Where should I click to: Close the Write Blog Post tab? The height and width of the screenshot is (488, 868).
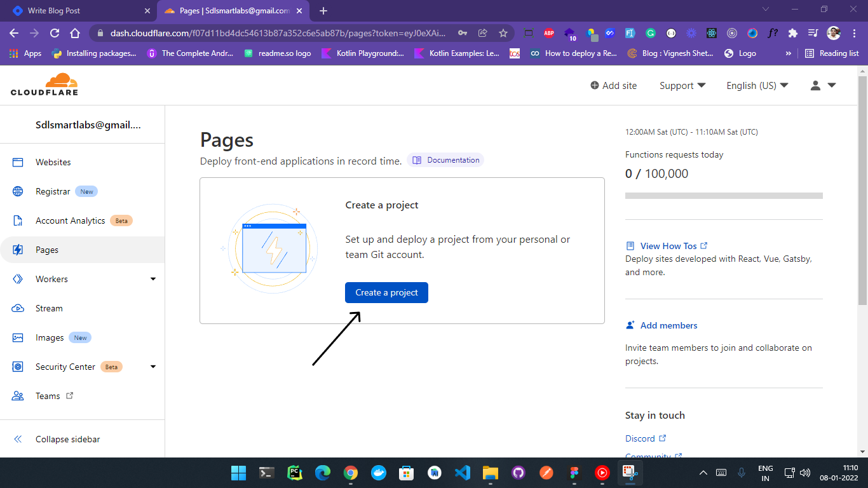click(x=147, y=11)
